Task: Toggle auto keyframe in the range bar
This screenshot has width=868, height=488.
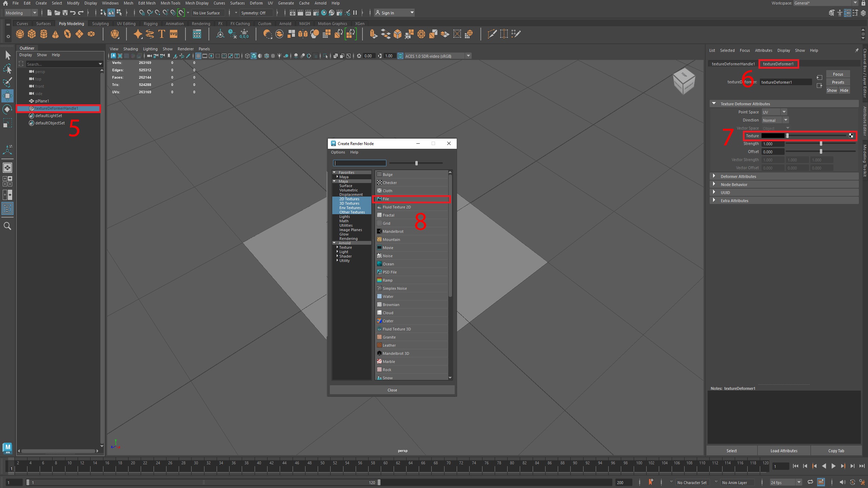Action: [821, 482]
